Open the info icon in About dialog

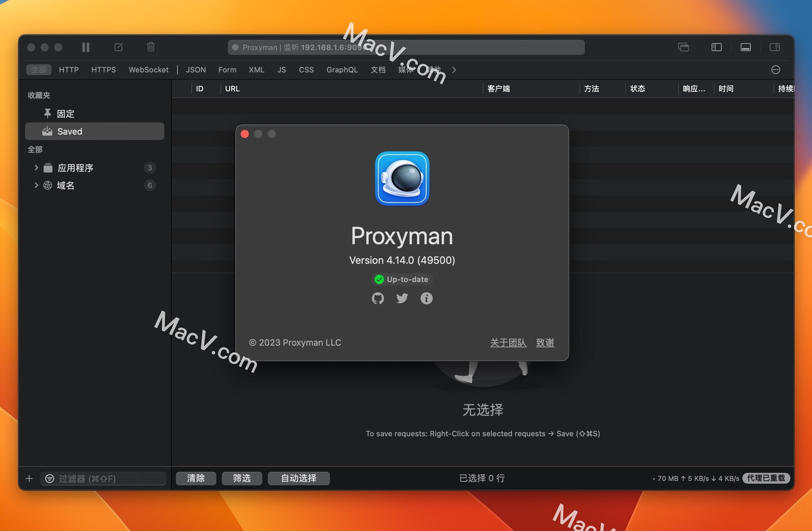(x=426, y=298)
